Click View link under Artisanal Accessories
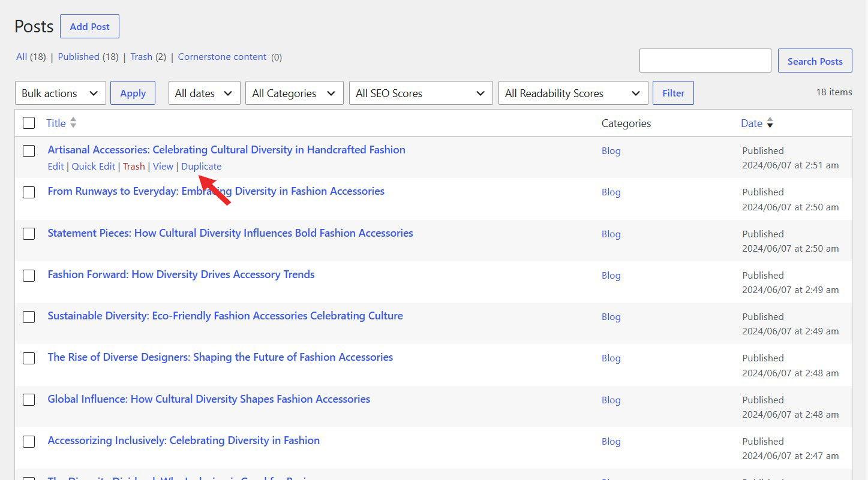The image size is (868, 480). point(163,167)
